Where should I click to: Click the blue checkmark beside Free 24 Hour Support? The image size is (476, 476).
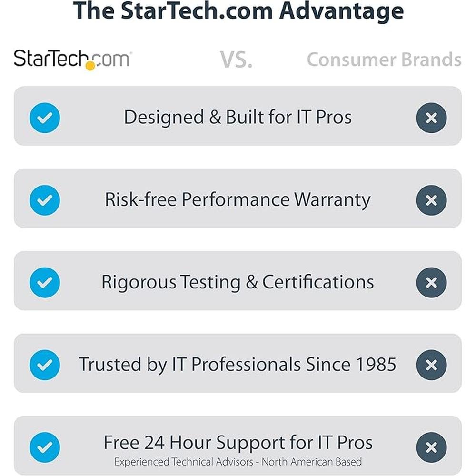click(45, 447)
